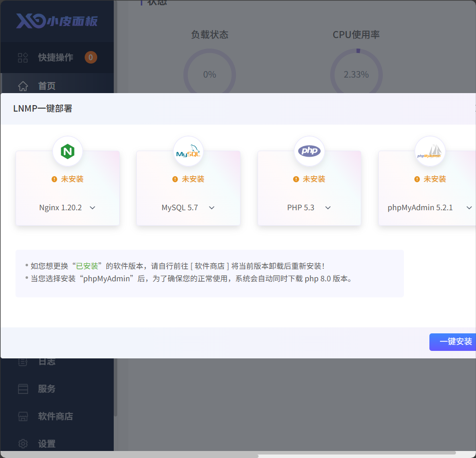Open the Nginx 1.20.2 version dropdown
The image size is (476, 458).
(68, 208)
